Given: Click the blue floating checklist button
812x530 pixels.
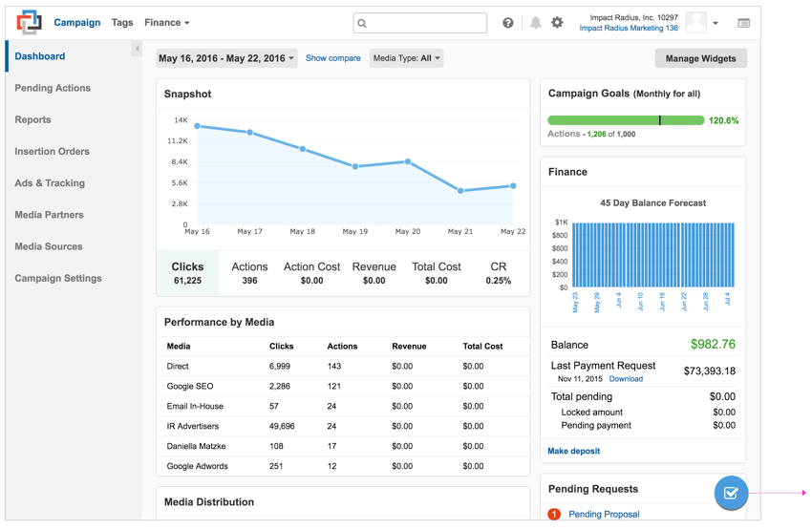Looking at the screenshot, I should coord(731,493).
